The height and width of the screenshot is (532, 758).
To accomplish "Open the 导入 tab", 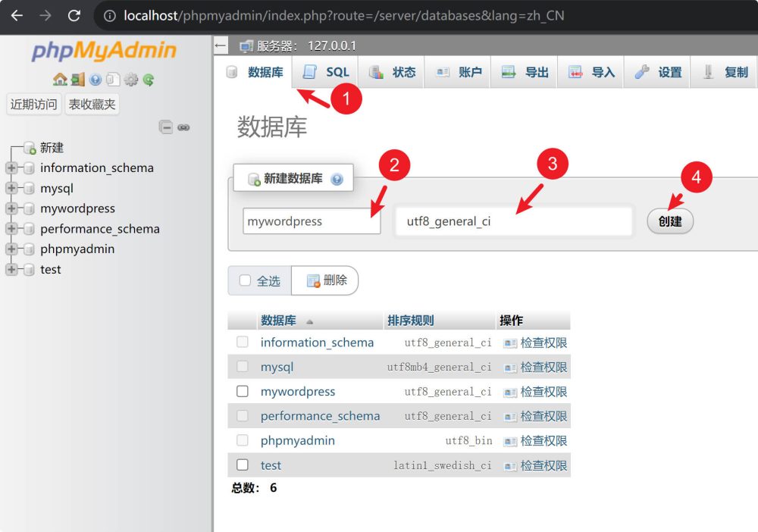I will (590, 72).
